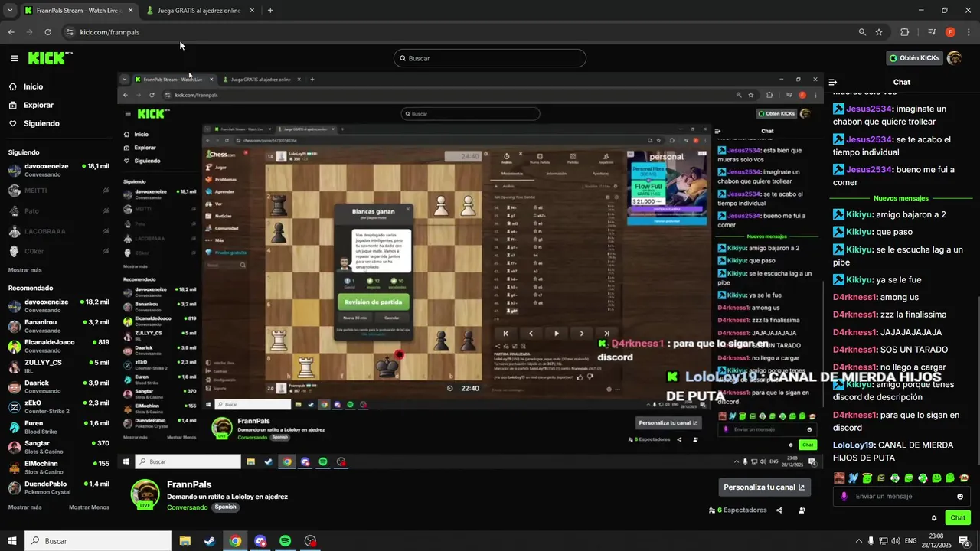Screen dimensions: 980x551
Task: Bookmark this page star icon
Action: tap(879, 32)
